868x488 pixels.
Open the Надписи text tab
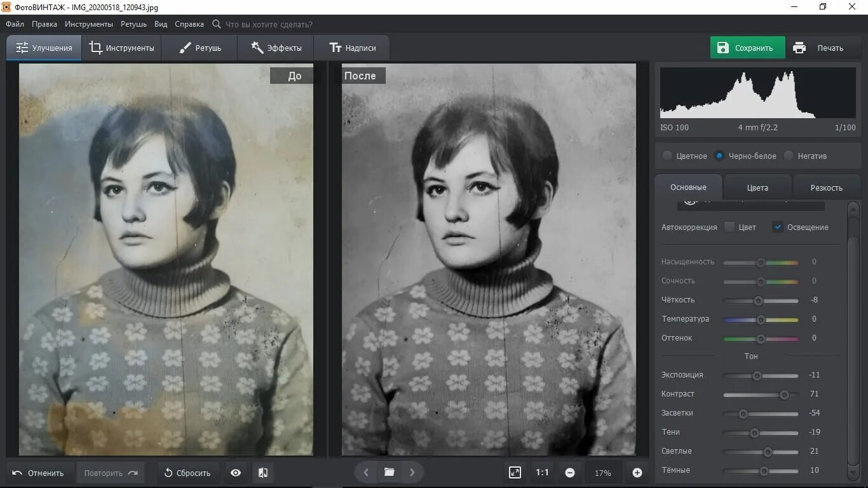click(352, 48)
